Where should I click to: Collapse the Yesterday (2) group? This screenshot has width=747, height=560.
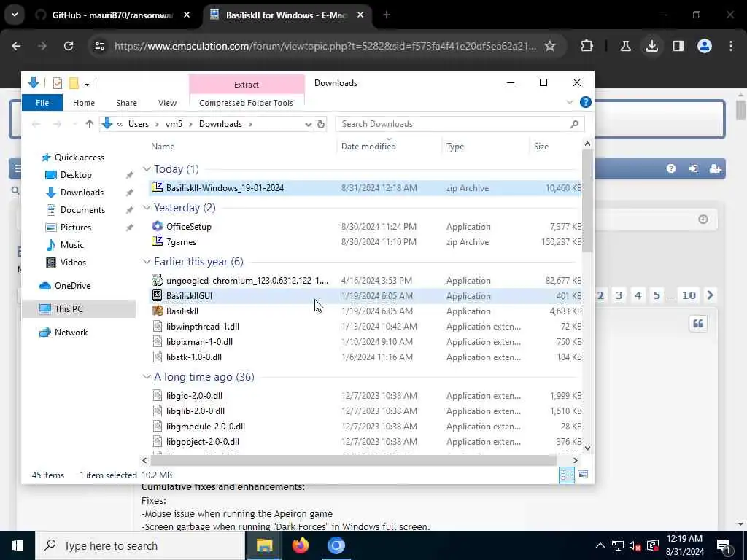coord(147,208)
